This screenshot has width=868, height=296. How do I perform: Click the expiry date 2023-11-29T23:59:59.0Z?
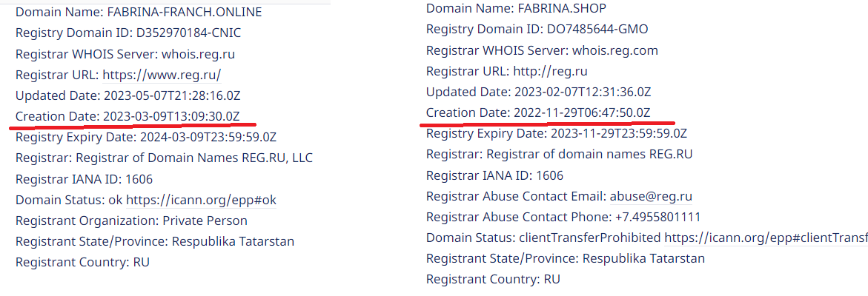619,134
